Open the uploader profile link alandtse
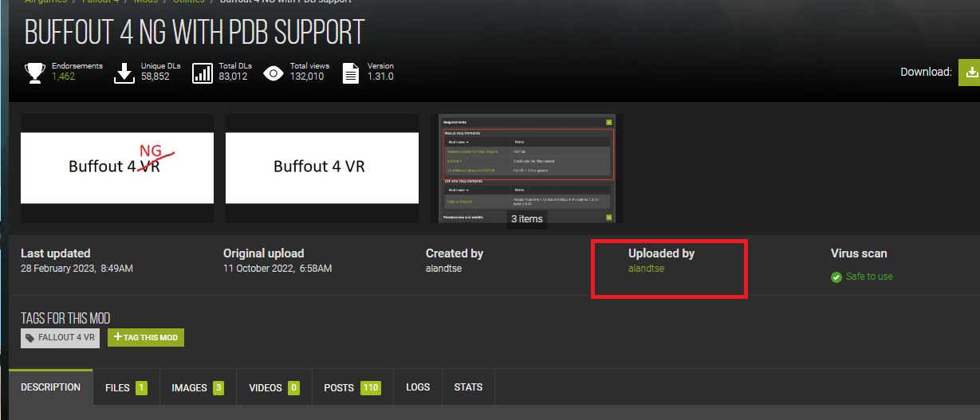 [x=646, y=269]
